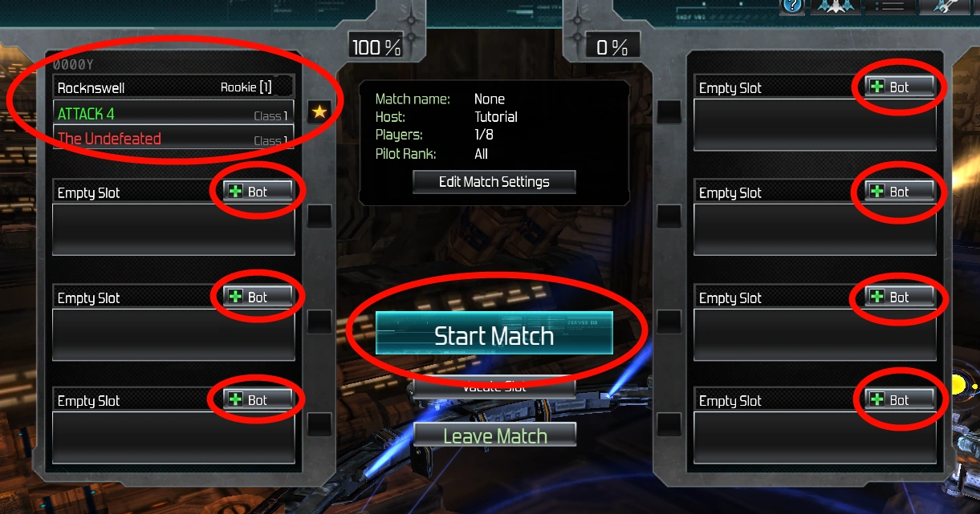Toggle the square box beside second left-team slot
The height and width of the screenshot is (514, 980).
tap(319, 217)
